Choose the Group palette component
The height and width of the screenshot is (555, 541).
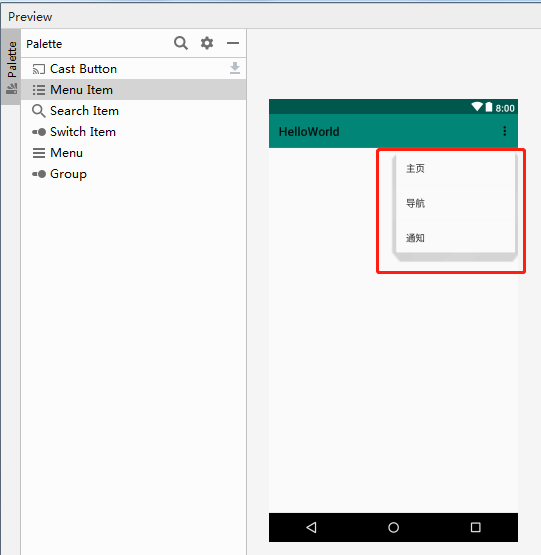pyautogui.click(x=133, y=174)
